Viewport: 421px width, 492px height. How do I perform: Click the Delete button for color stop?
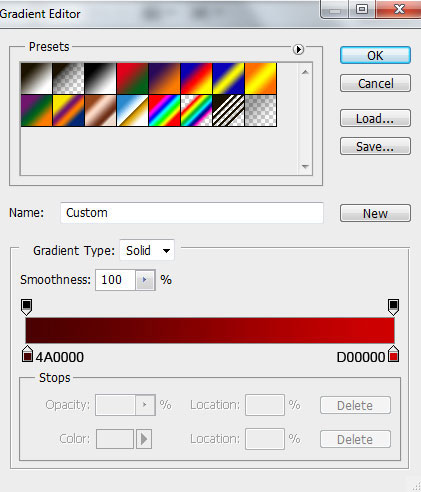(x=355, y=439)
